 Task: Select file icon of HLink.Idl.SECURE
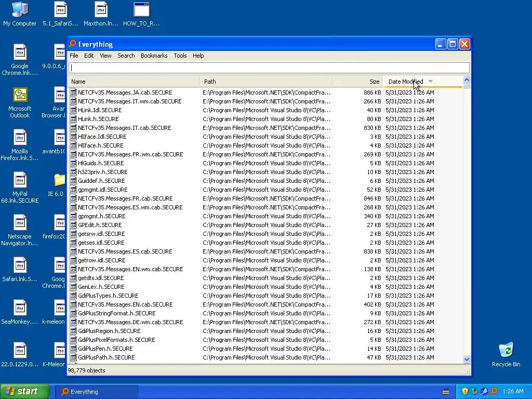[x=73, y=110]
